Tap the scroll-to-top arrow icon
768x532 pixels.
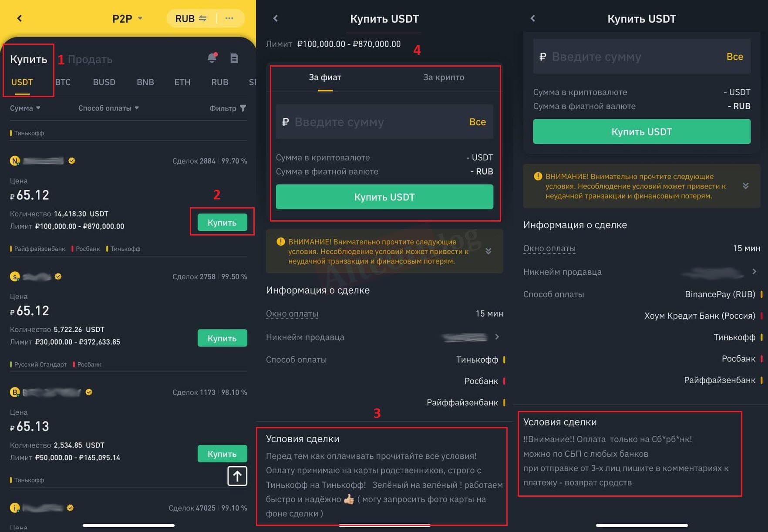(237, 476)
